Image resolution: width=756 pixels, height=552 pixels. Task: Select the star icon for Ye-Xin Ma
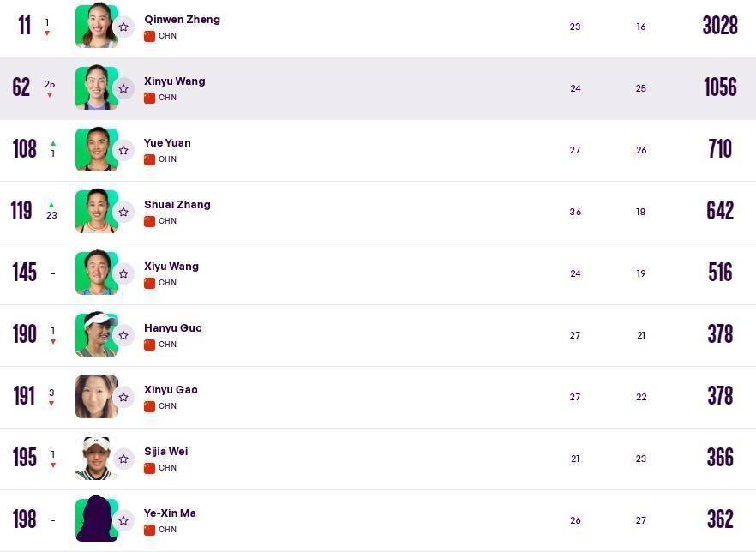tap(123, 520)
